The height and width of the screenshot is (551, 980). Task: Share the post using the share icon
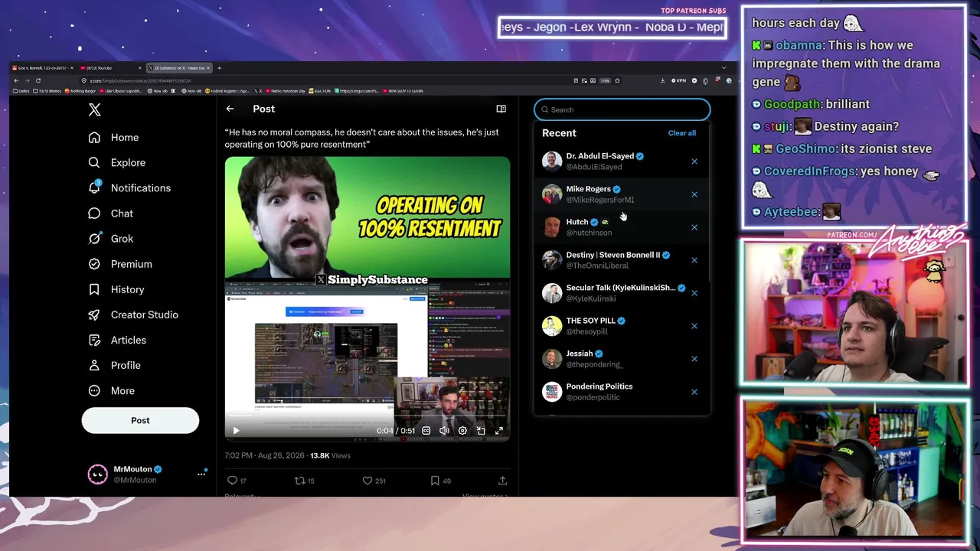pyautogui.click(x=502, y=481)
